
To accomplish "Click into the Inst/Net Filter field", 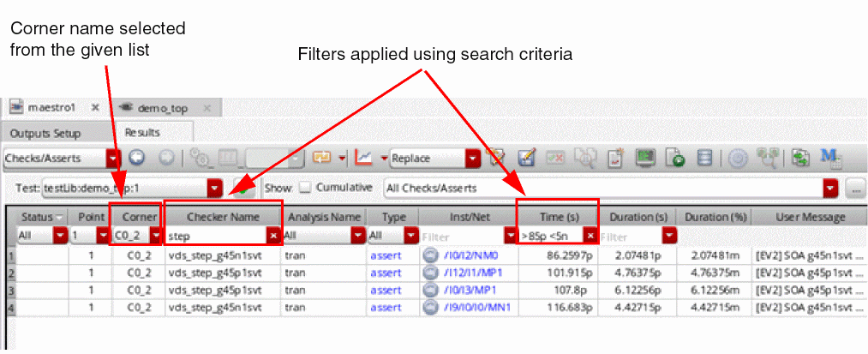I will coord(462,236).
